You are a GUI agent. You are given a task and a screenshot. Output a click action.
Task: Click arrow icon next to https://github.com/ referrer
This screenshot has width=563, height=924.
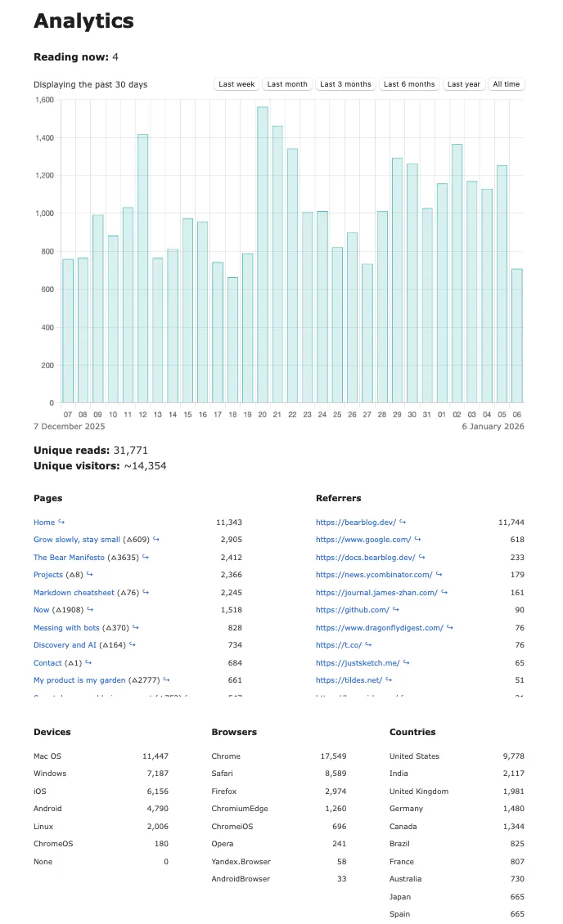coord(396,609)
